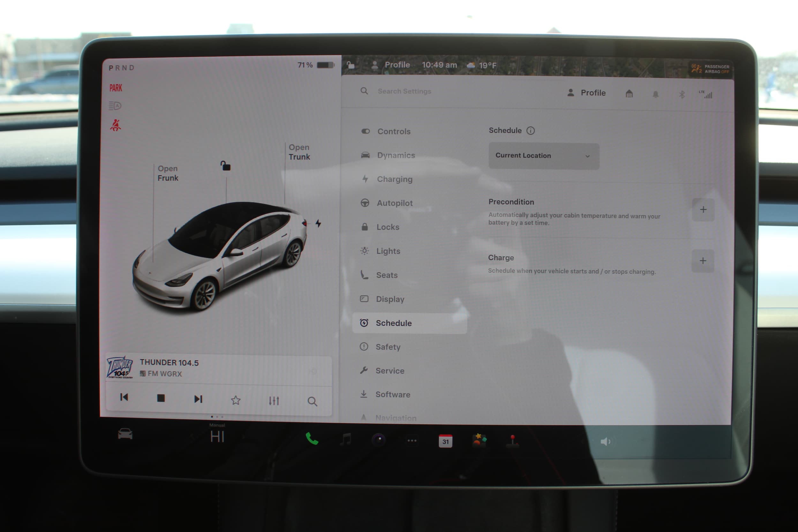Open the equalizer audio settings icon
The image size is (798, 532).
pyautogui.click(x=274, y=401)
